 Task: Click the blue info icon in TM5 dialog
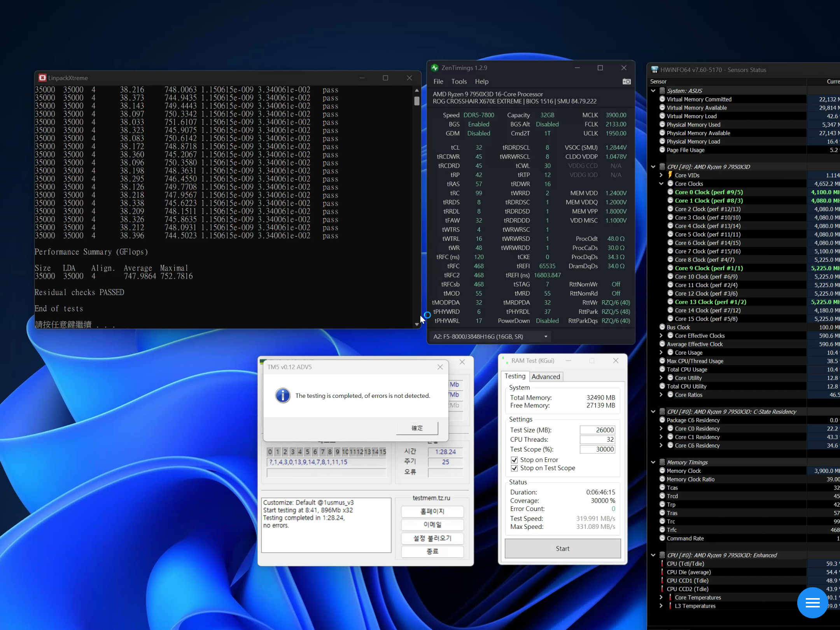(283, 395)
